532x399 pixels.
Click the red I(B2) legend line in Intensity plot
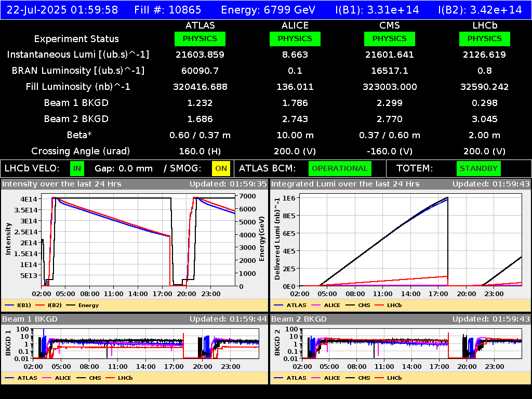(40, 305)
